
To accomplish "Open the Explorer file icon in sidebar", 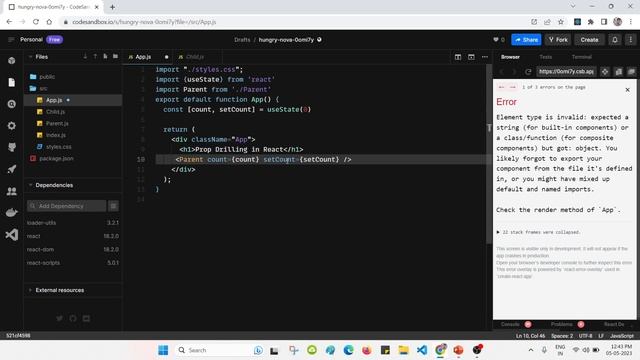I will pos(11,82).
